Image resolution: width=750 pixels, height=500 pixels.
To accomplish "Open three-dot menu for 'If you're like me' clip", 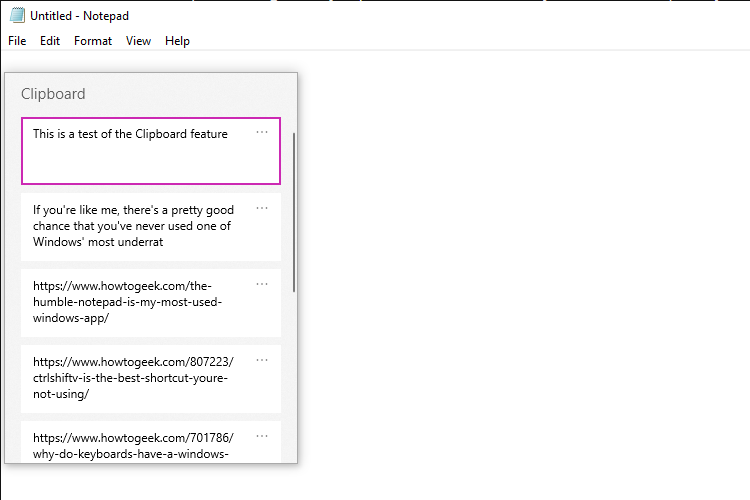I will (262, 208).
